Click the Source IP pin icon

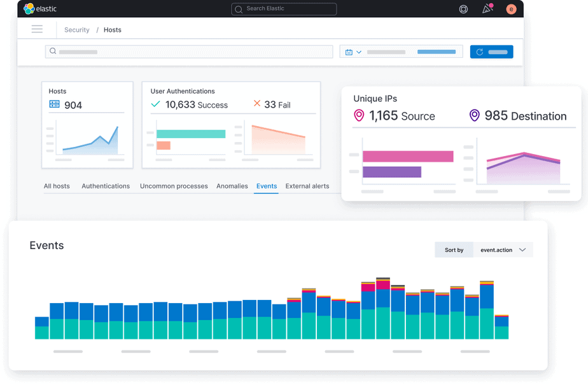coord(359,115)
